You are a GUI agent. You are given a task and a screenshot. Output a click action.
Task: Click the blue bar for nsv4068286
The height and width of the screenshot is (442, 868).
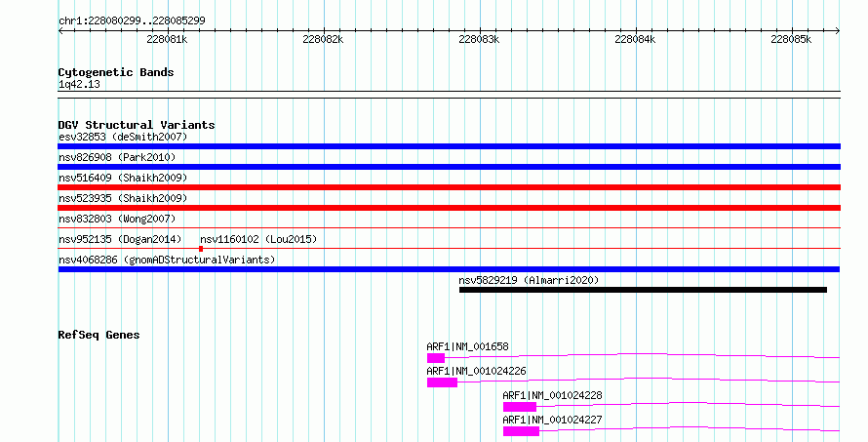[449, 269]
